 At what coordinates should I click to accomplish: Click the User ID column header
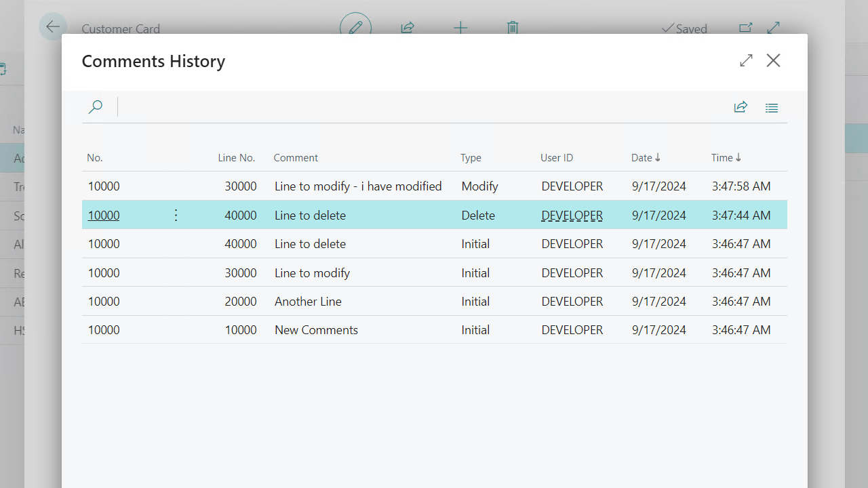(x=557, y=158)
